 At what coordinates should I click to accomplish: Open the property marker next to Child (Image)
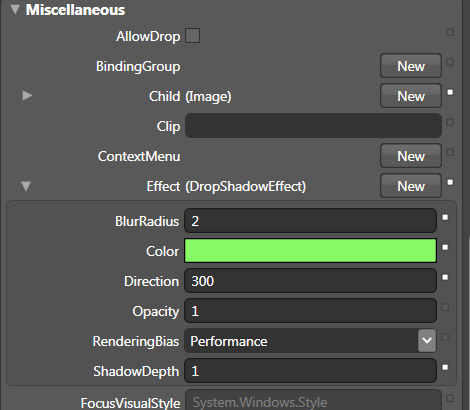point(450,92)
